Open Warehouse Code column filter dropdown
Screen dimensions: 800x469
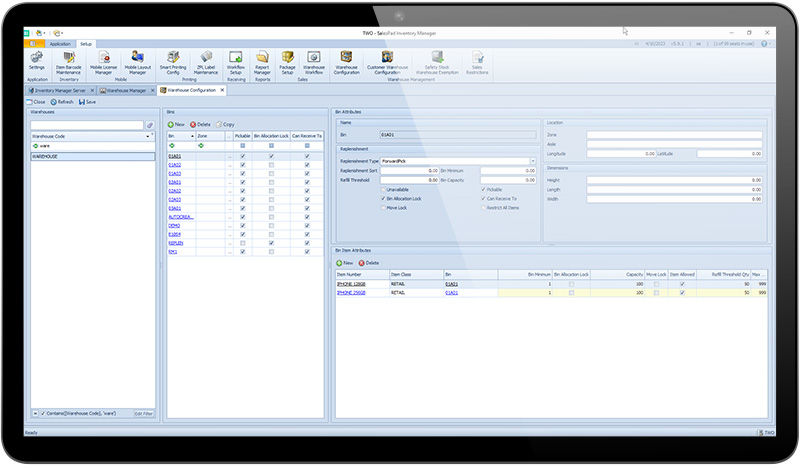(x=148, y=136)
